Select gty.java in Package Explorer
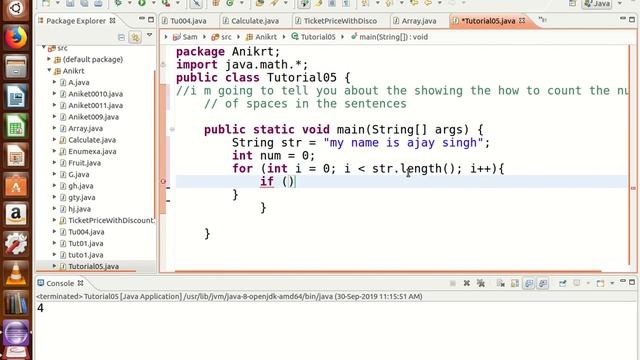This screenshot has height=360, width=640. (82, 198)
